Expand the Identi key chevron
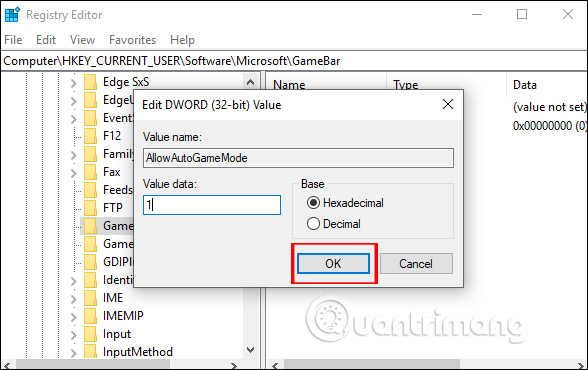 tap(74, 281)
